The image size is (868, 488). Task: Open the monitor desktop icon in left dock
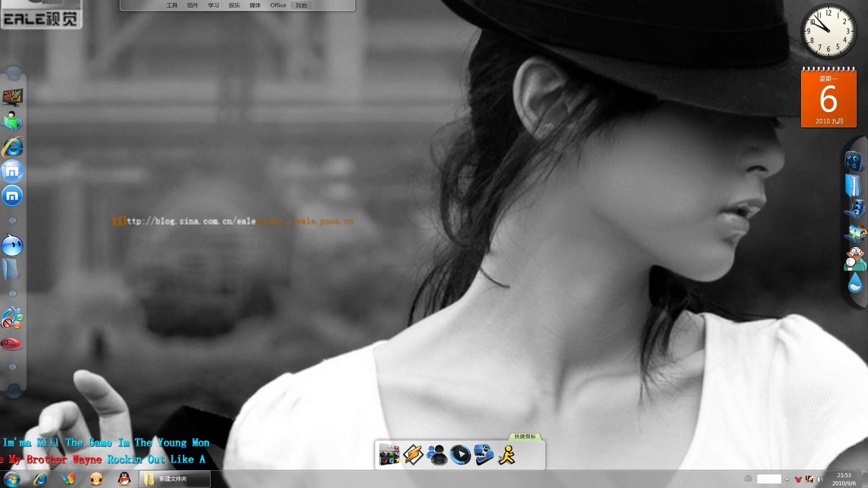(x=12, y=97)
